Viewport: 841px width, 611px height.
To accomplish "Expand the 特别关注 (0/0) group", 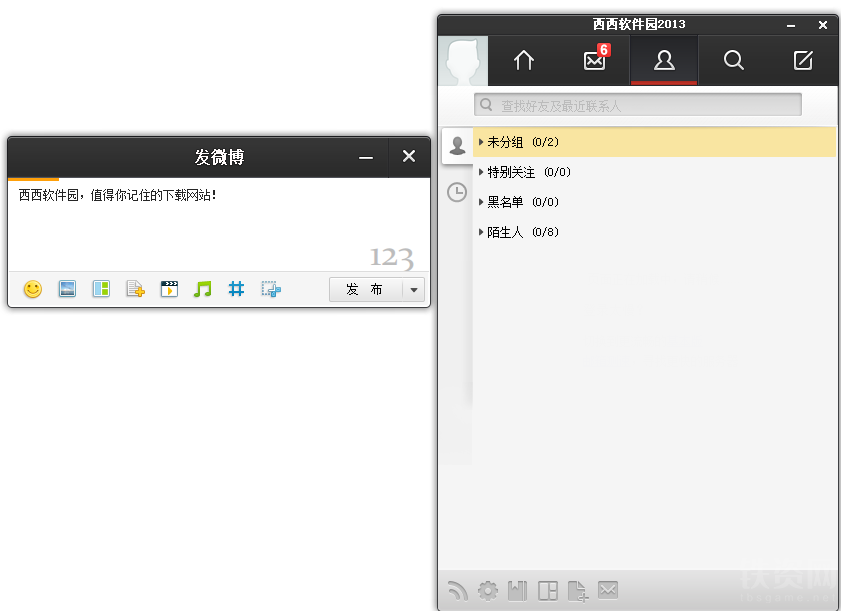I will (x=654, y=172).
